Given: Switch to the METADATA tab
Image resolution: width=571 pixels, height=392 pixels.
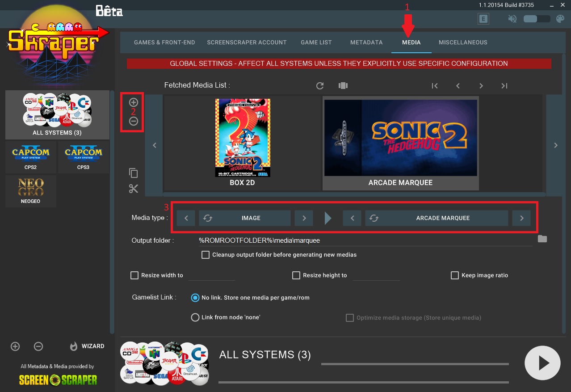Looking at the screenshot, I should 366,42.
